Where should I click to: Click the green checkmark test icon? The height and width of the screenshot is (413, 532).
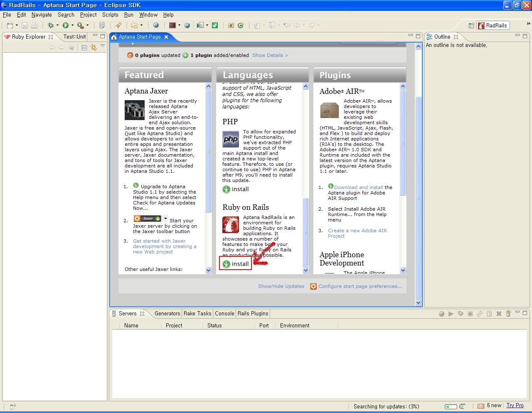pyautogui.click(x=215, y=25)
